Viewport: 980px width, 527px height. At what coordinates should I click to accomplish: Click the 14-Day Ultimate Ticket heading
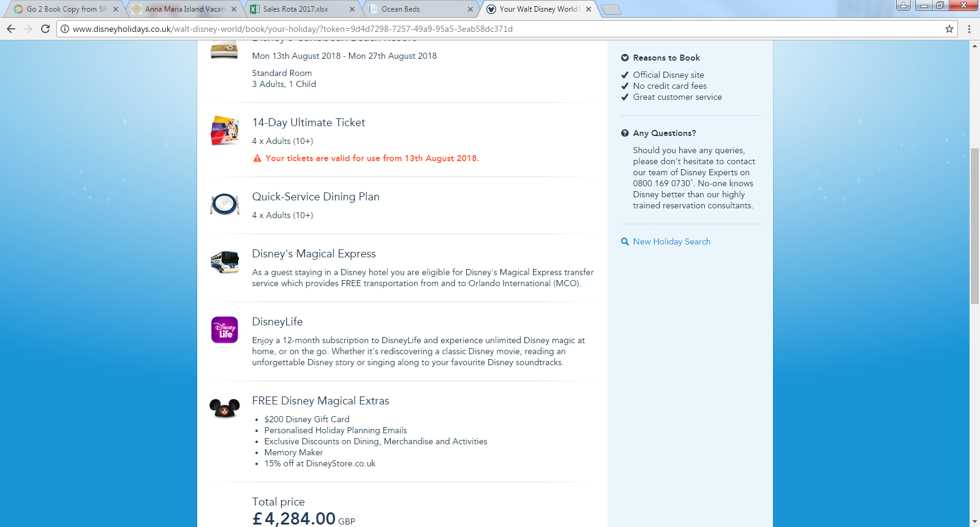click(309, 123)
